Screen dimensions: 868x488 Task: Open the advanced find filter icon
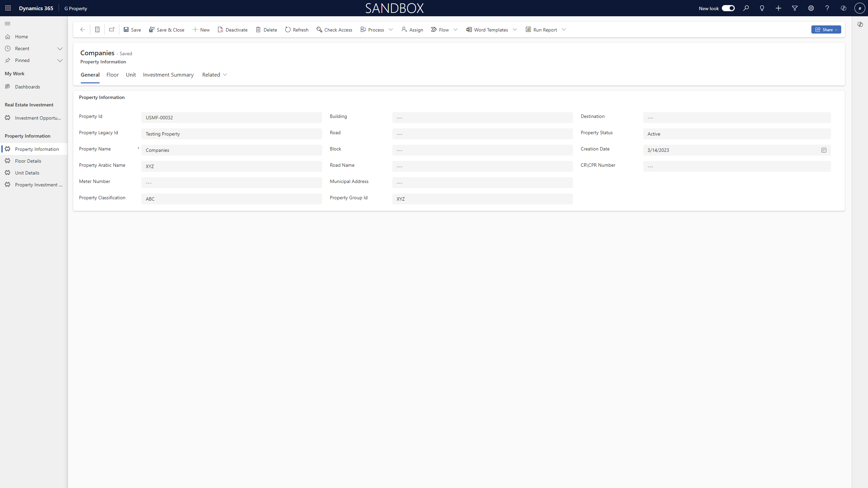[795, 8]
